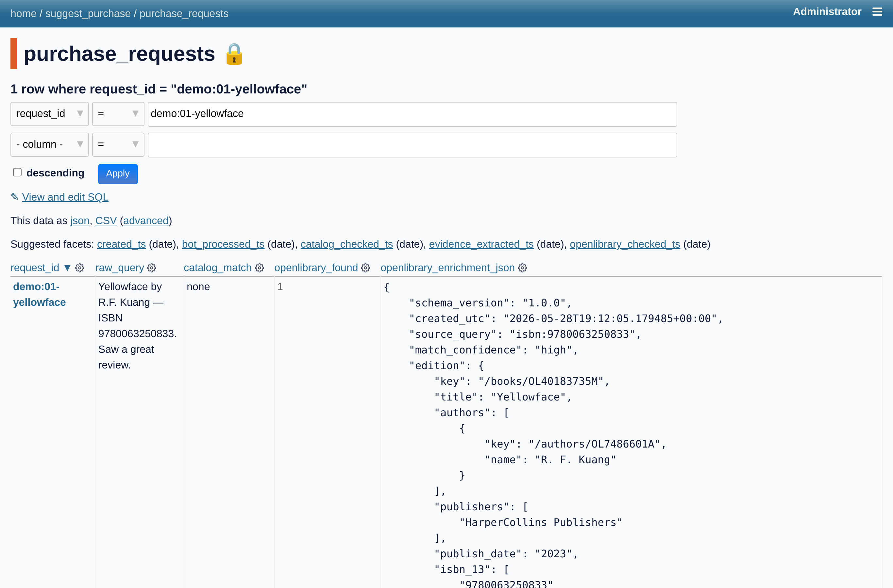
Task: Sort by openlibrary_enrichment_json column header
Action: coord(447,268)
